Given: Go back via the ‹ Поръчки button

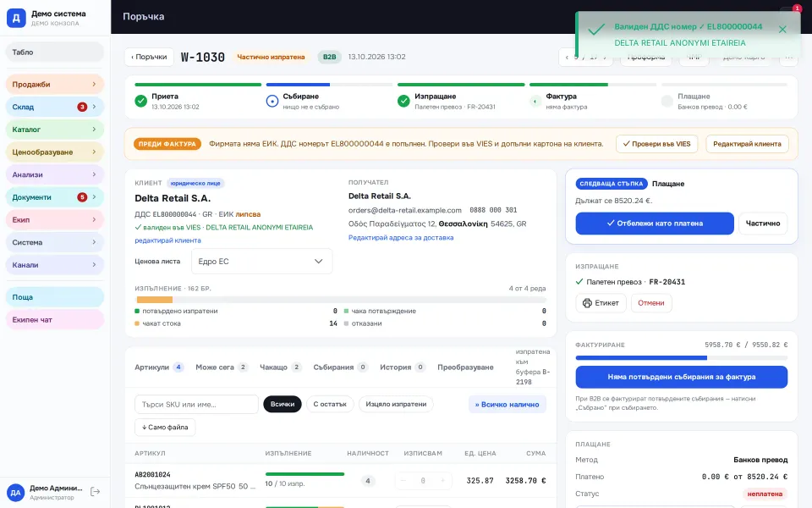Looking at the screenshot, I should pyautogui.click(x=149, y=57).
